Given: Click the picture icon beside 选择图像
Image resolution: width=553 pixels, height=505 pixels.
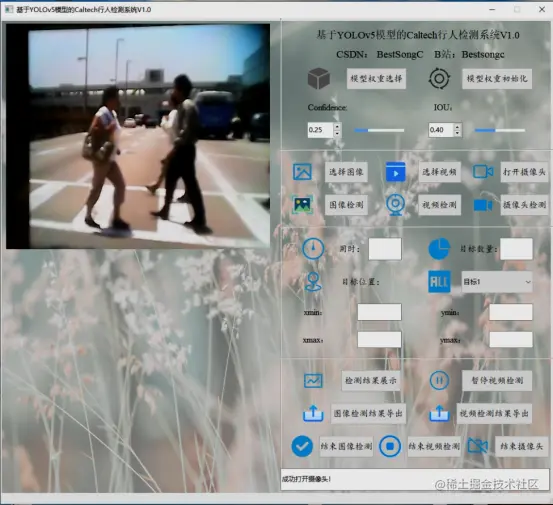Looking at the screenshot, I should [x=302, y=172].
